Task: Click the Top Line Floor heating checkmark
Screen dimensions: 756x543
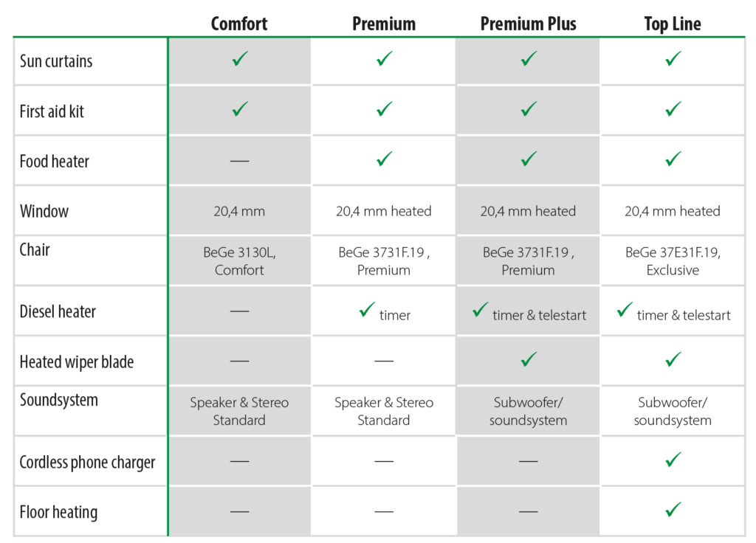Action: click(x=673, y=510)
